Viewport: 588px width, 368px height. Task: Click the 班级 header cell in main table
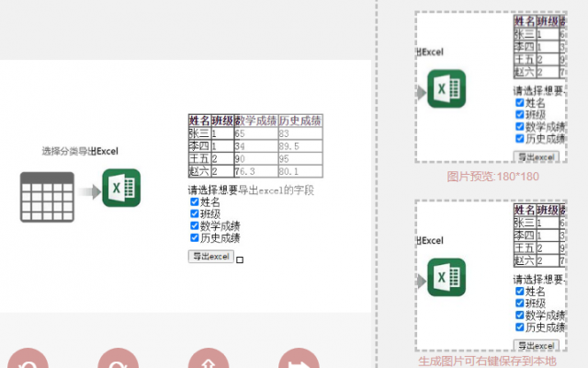pos(222,121)
